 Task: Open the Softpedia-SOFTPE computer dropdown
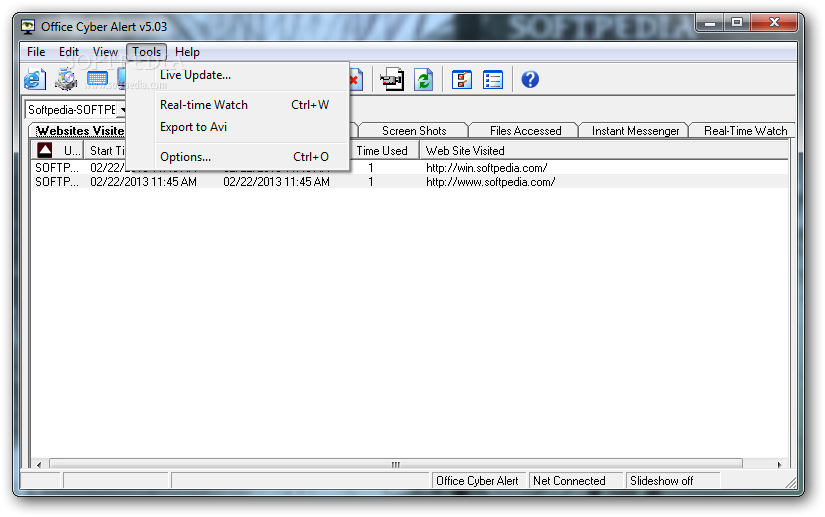[x=123, y=109]
